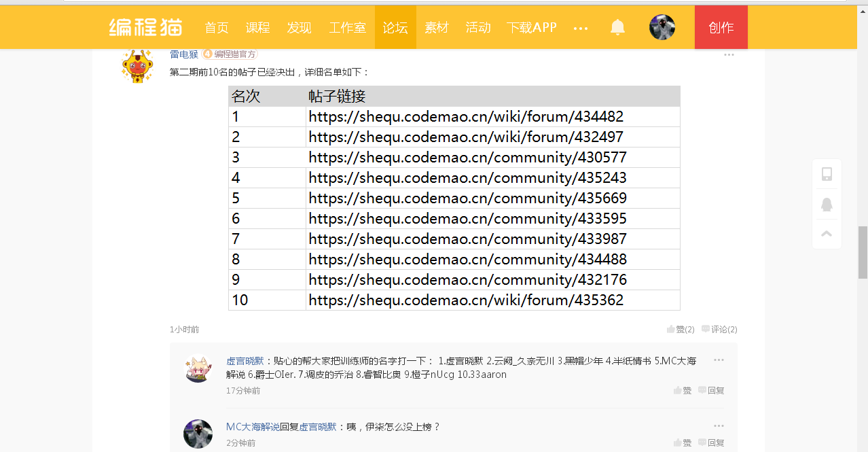Select the 论坛 navigation tab

pos(395,27)
